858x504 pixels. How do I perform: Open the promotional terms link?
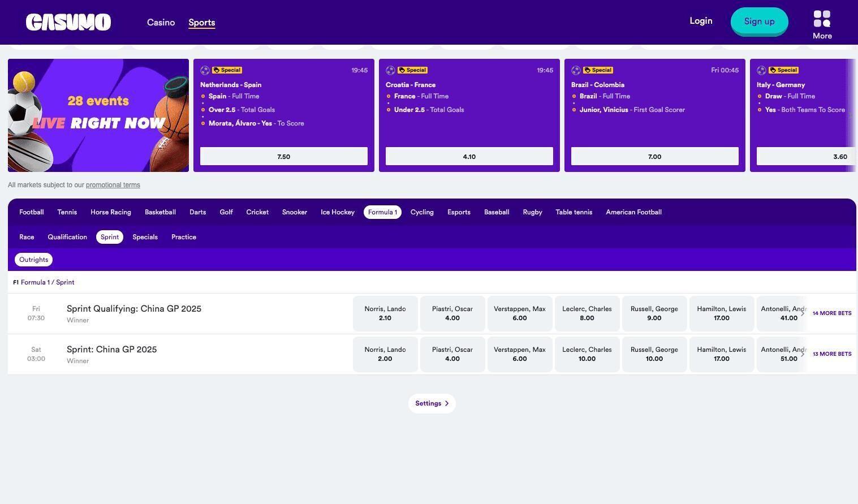[x=113, y=185]
